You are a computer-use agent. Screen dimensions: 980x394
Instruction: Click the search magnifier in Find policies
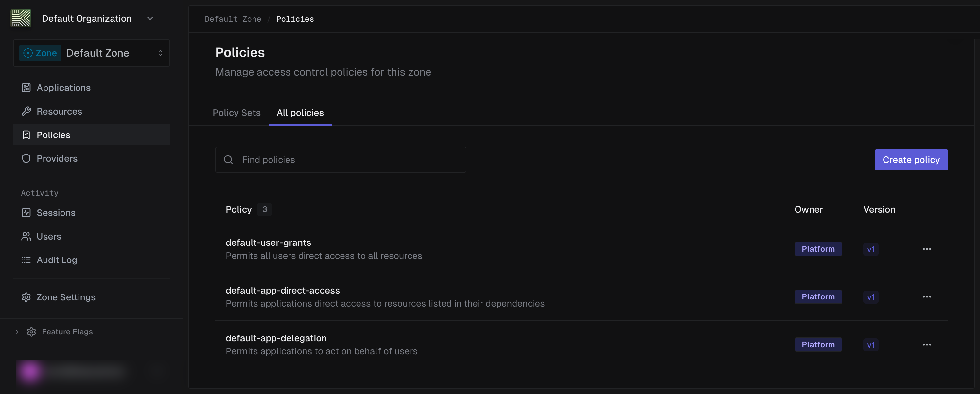(x=228, y=159)
